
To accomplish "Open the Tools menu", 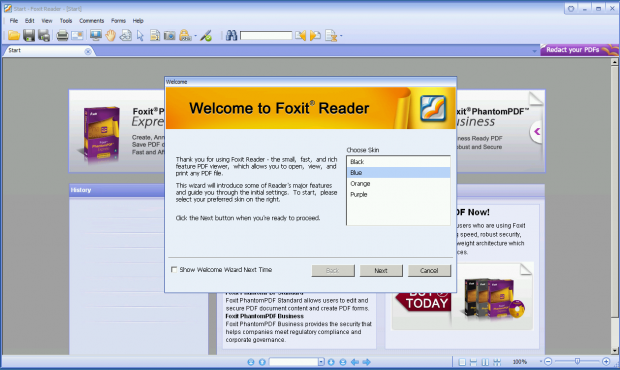I will [x=66, y=21].
